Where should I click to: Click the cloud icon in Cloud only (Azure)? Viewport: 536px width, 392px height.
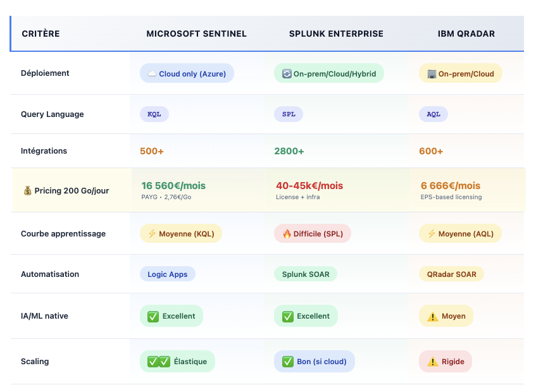tap(152, 74)
